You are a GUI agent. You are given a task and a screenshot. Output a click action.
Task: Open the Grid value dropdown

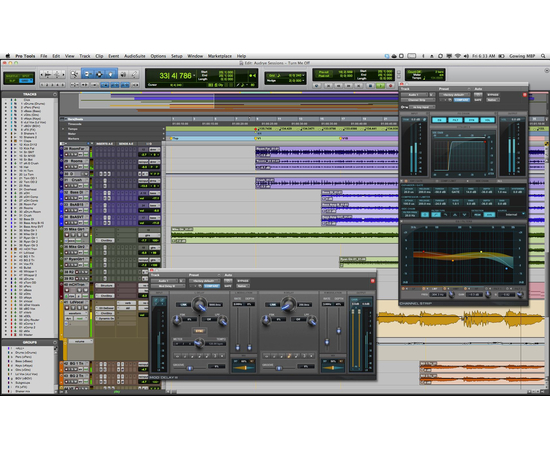click(x=303, y=75)
